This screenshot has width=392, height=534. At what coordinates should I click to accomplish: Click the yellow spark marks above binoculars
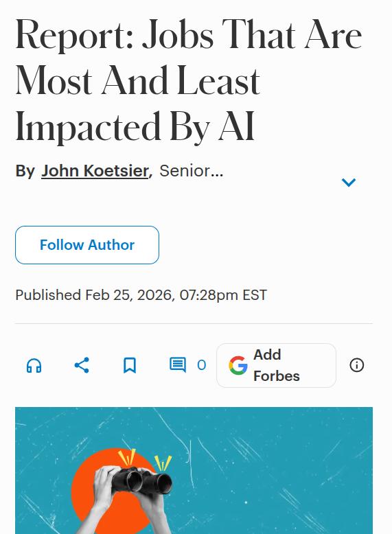(x=146, y=459)
